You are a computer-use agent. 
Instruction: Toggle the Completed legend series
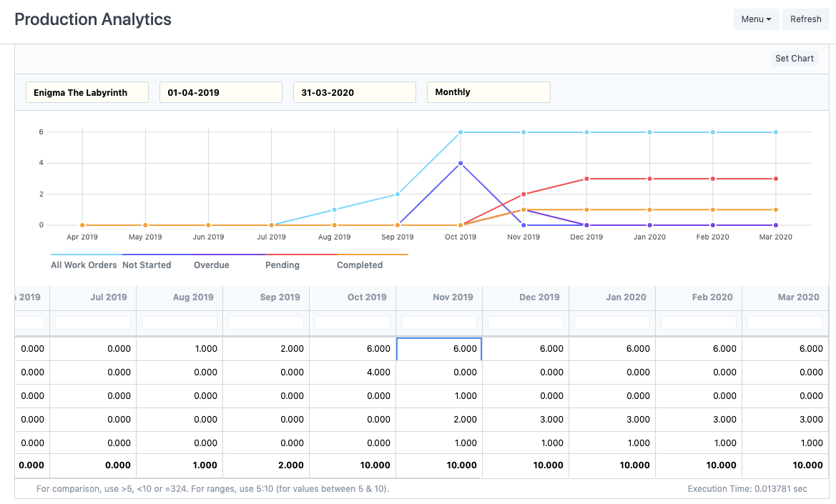(360, 265)
